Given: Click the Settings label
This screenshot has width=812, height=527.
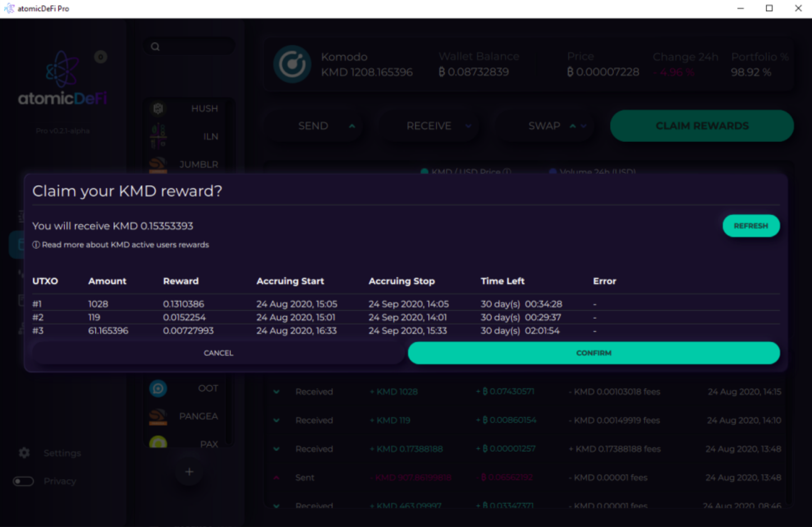Looking at the screenshot, I should (x=62, y=453).
